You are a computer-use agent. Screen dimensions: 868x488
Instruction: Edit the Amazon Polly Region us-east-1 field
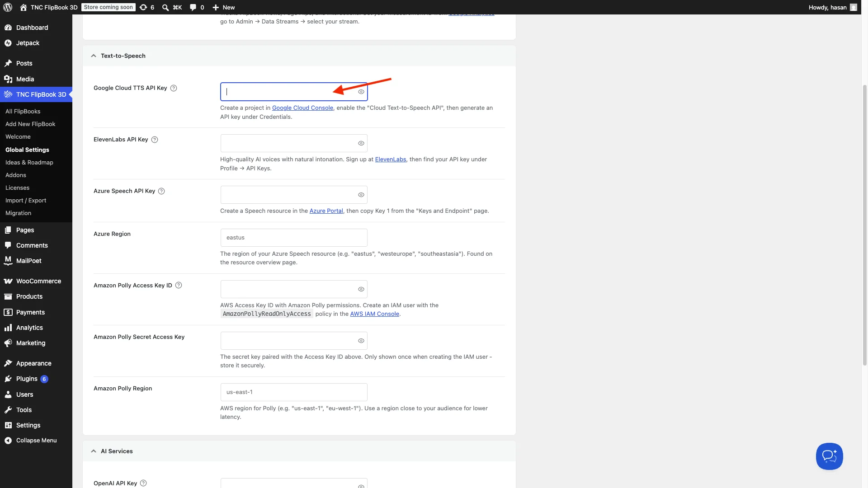(x=294, y=392)
